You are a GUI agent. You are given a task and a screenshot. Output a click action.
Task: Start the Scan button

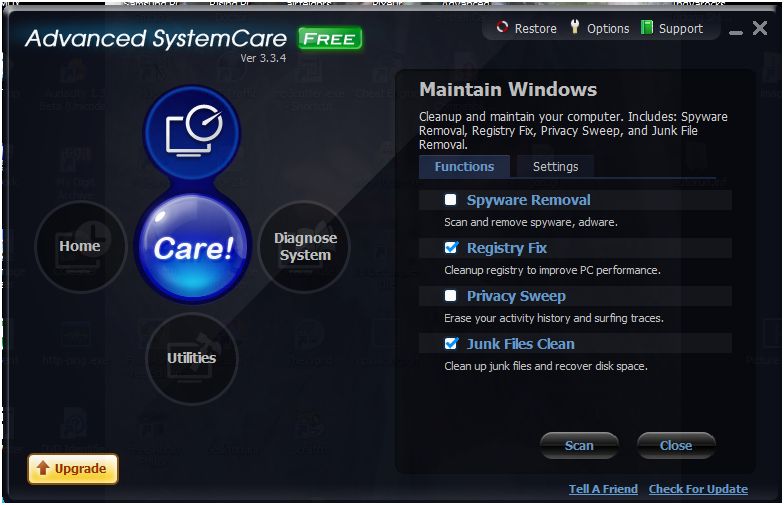pyautogui.click(x=579, y=446)
